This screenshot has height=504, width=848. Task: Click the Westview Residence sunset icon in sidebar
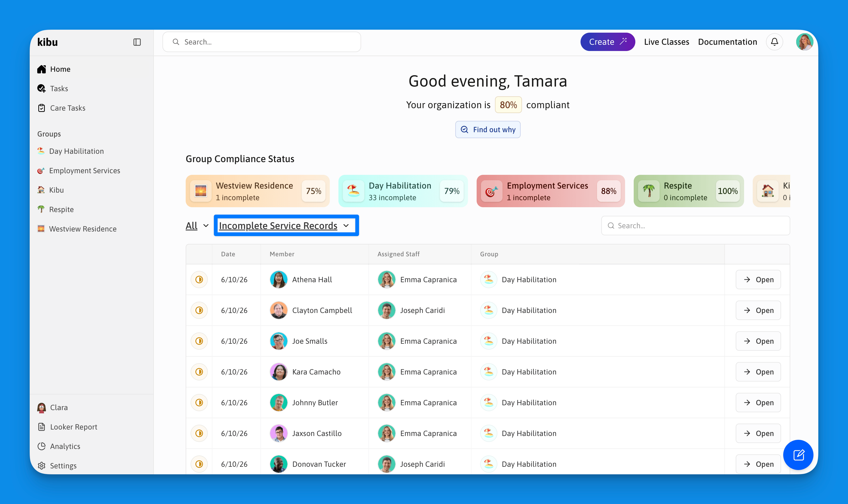point(41,229)
